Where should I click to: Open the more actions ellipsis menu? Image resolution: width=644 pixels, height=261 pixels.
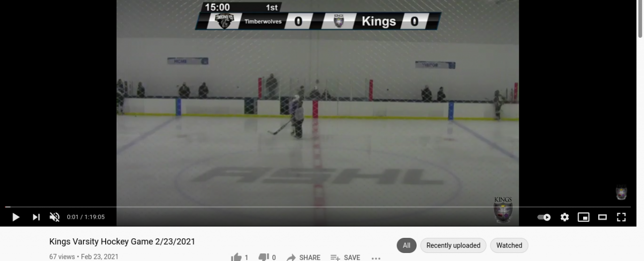376,257
